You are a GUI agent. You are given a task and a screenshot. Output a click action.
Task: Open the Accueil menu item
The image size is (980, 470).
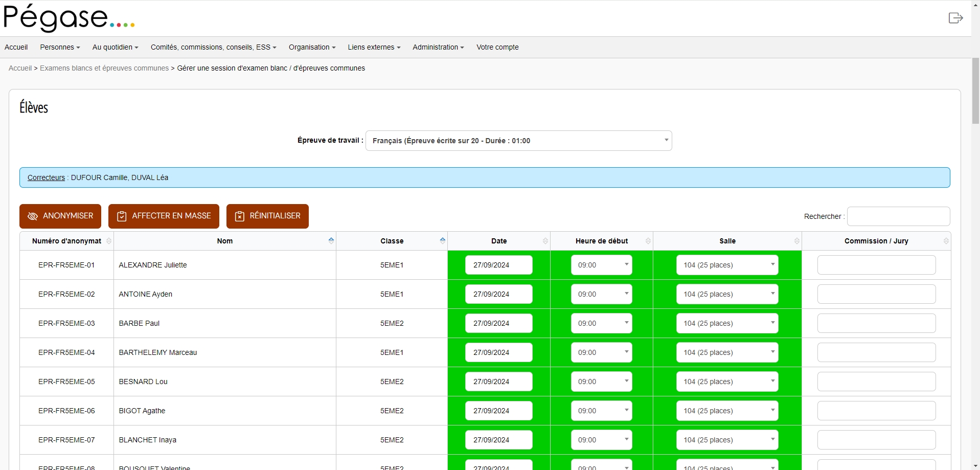coord(16,47)
